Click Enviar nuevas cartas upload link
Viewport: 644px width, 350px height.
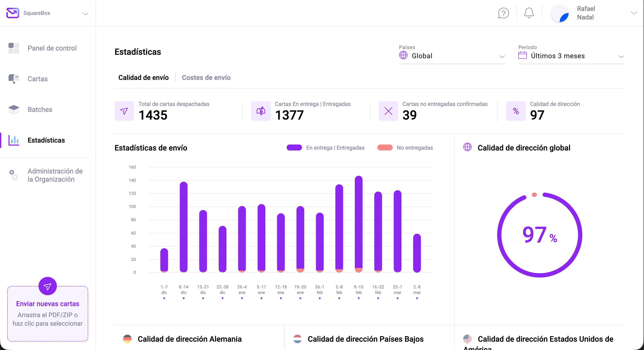click(47, 304)
